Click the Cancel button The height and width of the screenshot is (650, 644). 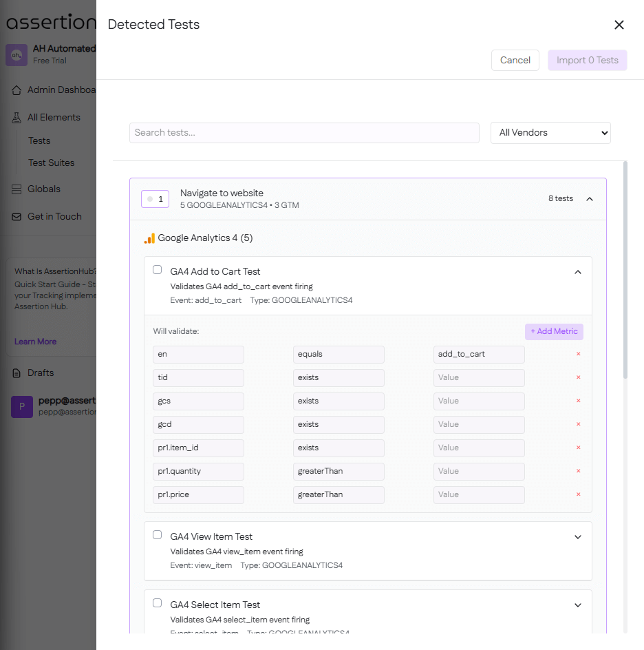click(x=515, y=61)
